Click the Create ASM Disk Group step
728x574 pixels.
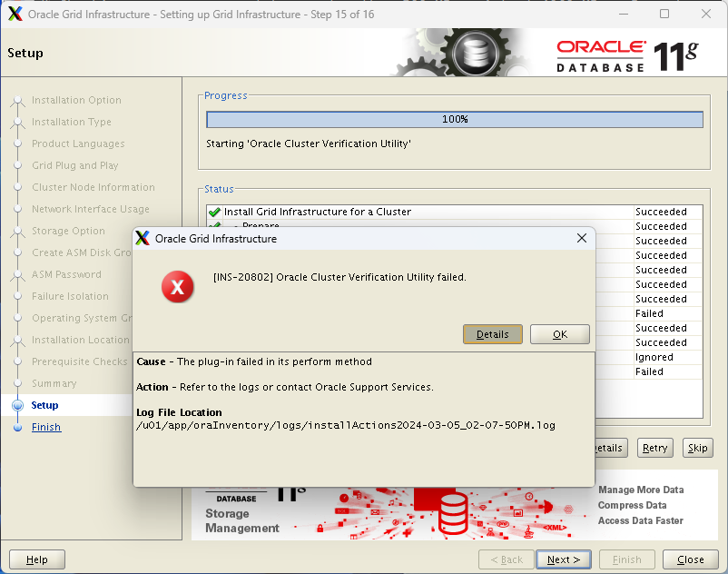click(82, 252)
